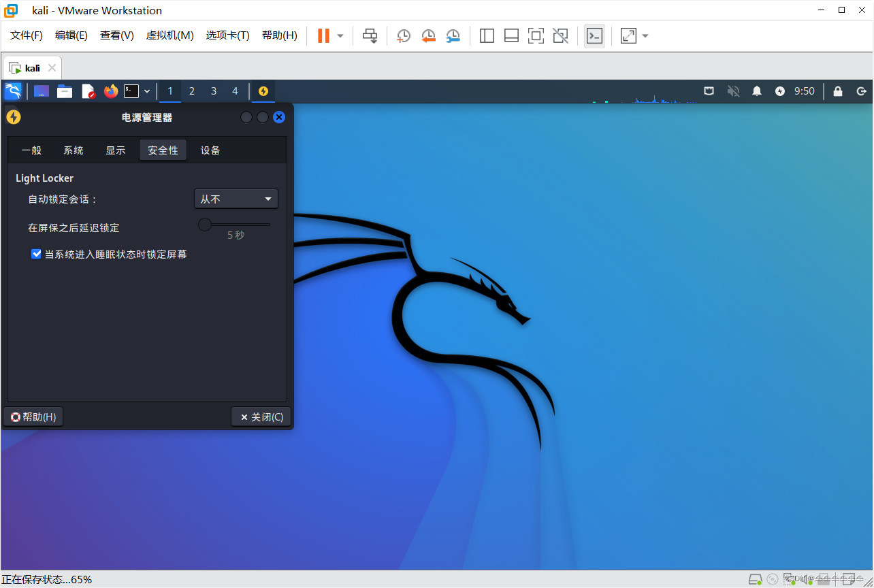The width and height of the screenshot is (874, 588).
Task: Click the network connection tray icon
Action: click(x=709, y=91)
